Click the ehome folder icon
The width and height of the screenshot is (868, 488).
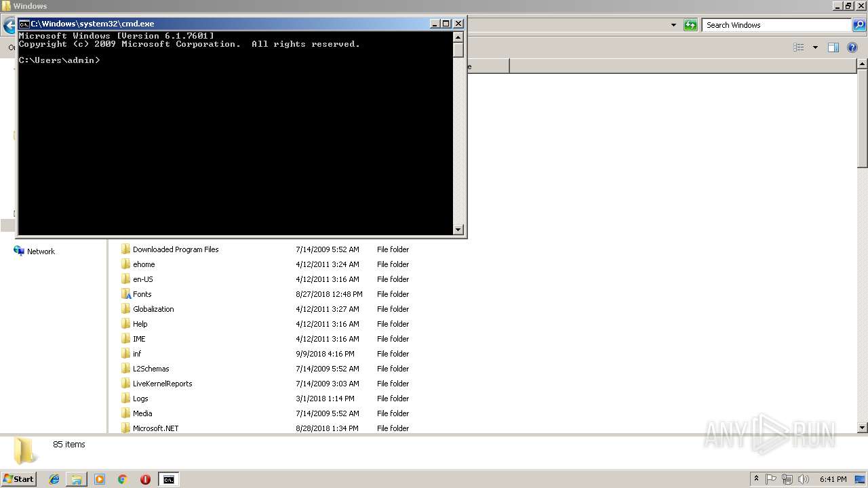(126, 264)
